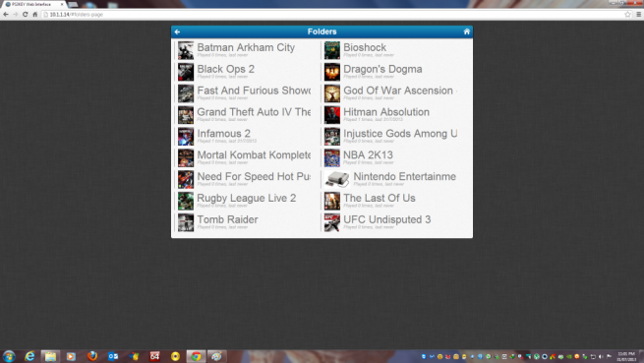This screenshot has width=644, height=363.
Task: Click the NBA 2K13 cover thumbnail
Action: (332, 157)
